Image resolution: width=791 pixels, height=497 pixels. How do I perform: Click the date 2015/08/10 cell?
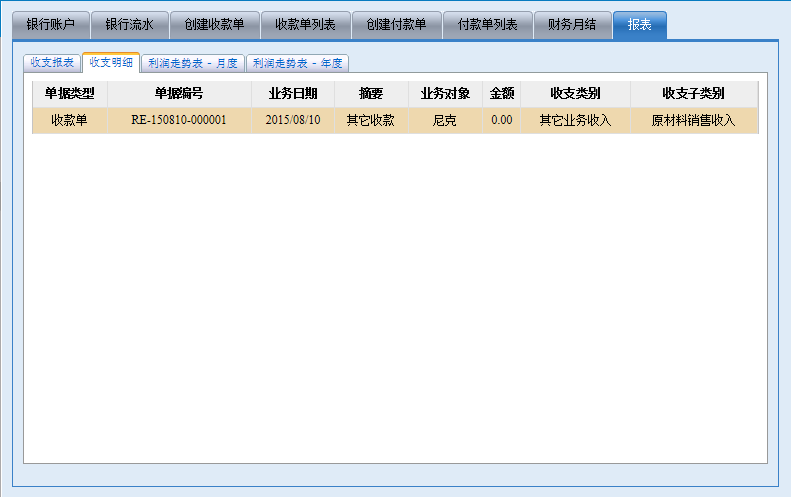pos(293,120)
